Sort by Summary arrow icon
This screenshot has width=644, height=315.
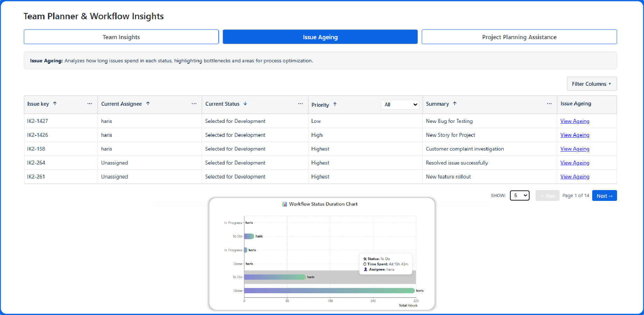point(455,104)
